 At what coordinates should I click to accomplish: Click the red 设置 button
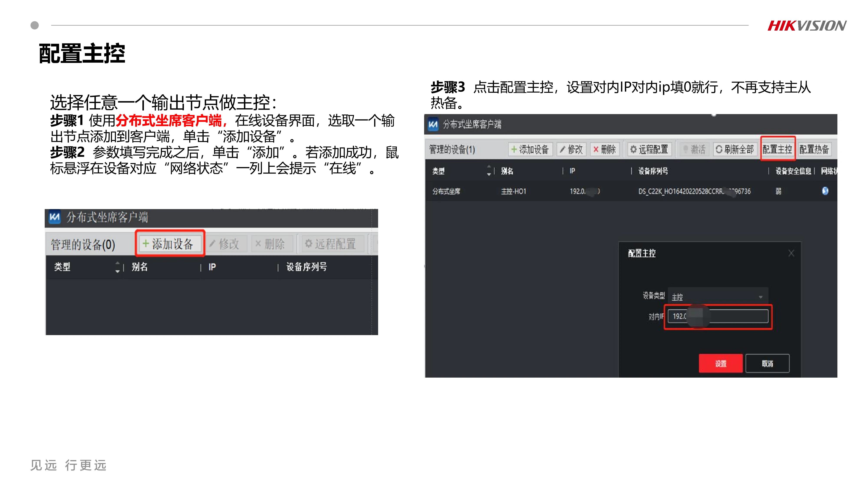pos(721,364)
